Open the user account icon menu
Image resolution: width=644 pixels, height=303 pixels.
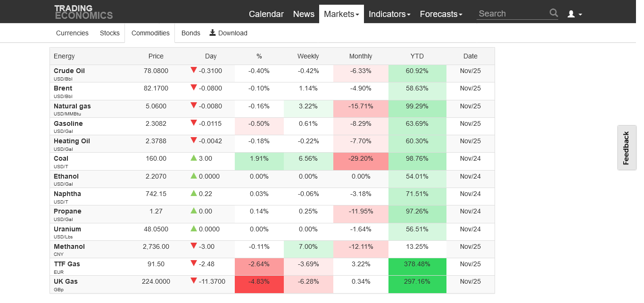point(574,14)
